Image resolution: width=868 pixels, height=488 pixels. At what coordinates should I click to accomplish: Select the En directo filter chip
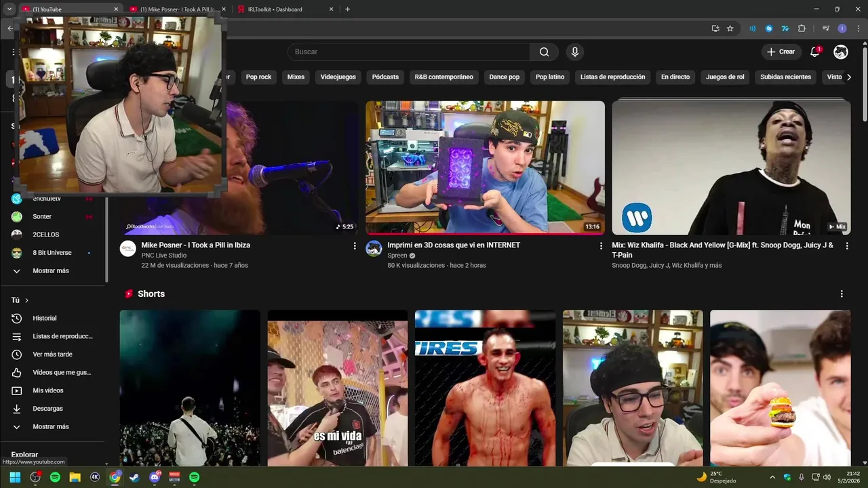click(x=675, y=77)
